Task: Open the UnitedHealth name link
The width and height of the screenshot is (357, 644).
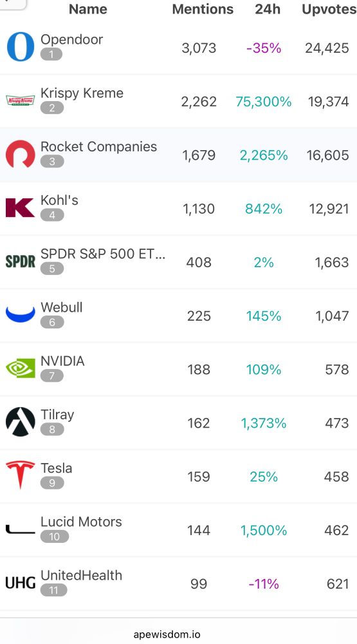Action: (81, 575)
